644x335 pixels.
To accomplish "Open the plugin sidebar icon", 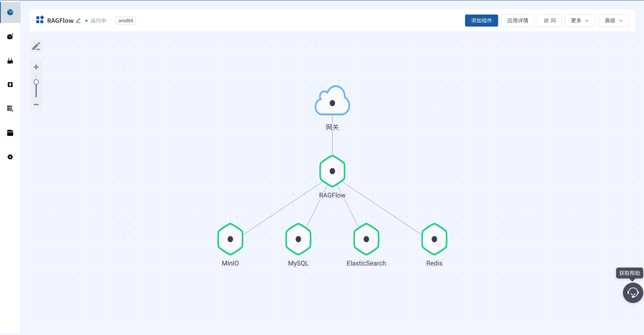I will point(10,60).
